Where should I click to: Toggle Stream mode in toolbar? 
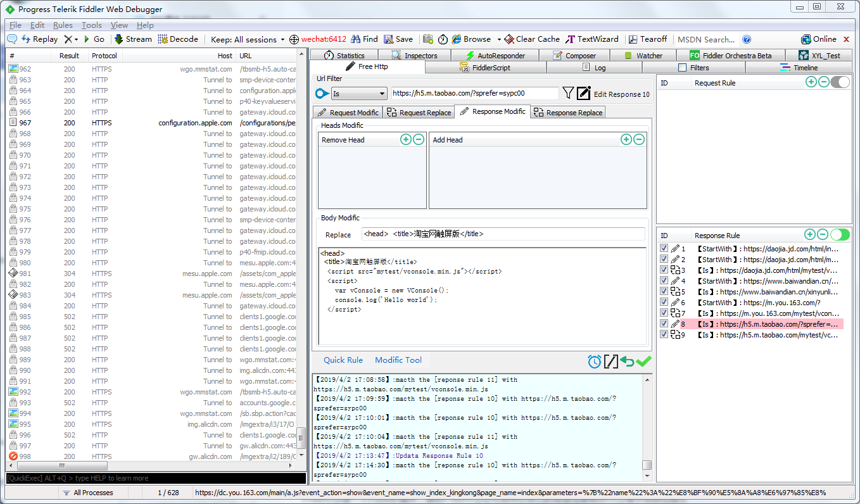click(x=133, y=39)
